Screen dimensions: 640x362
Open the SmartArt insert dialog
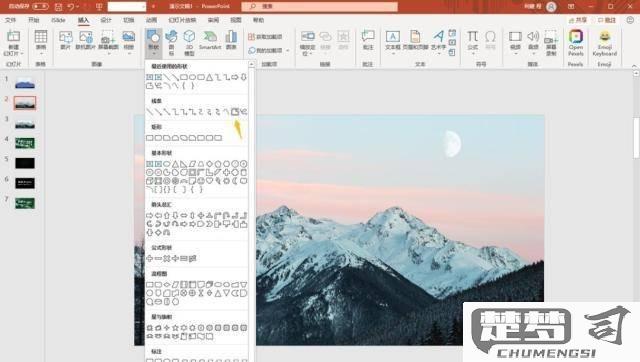click(x=210, y=41)
